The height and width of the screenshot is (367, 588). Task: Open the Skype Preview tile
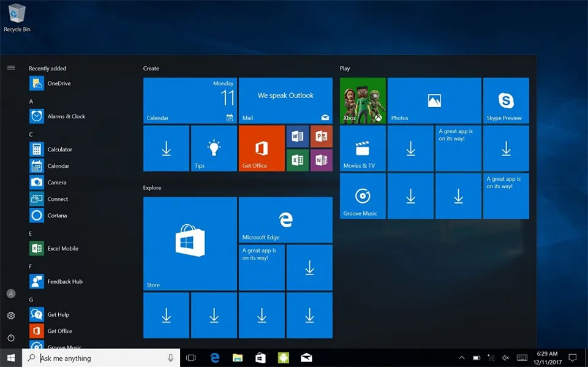(507, 100)
